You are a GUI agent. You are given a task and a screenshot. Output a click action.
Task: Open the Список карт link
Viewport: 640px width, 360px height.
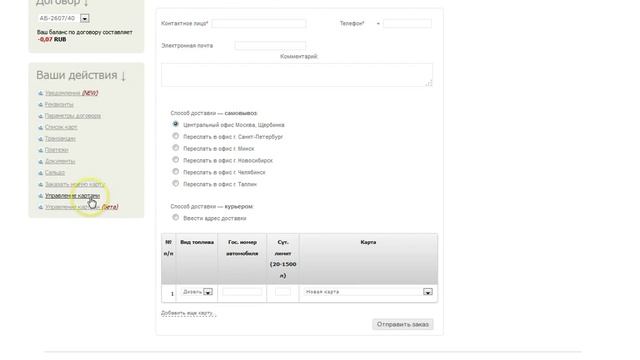[61, 127]
